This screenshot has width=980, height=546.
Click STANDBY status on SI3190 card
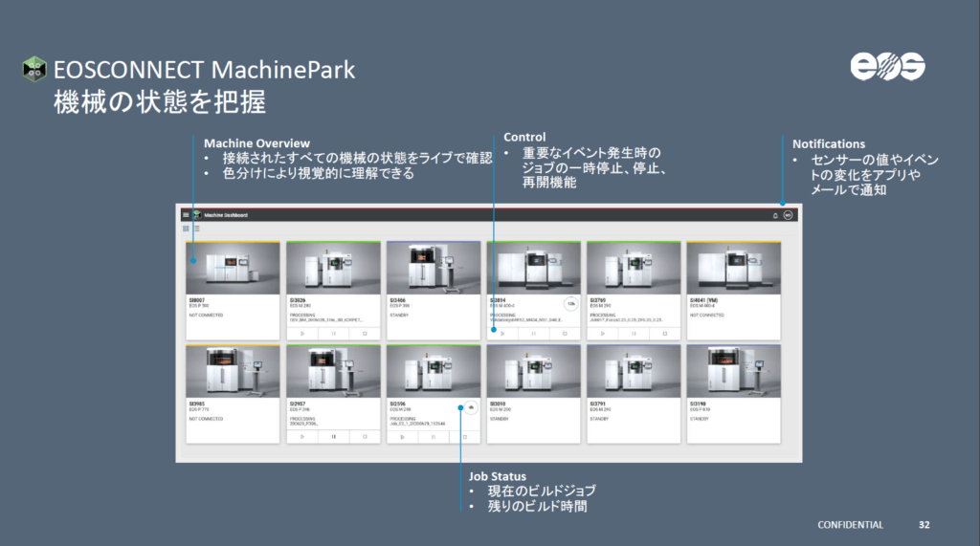pos(700,419)
